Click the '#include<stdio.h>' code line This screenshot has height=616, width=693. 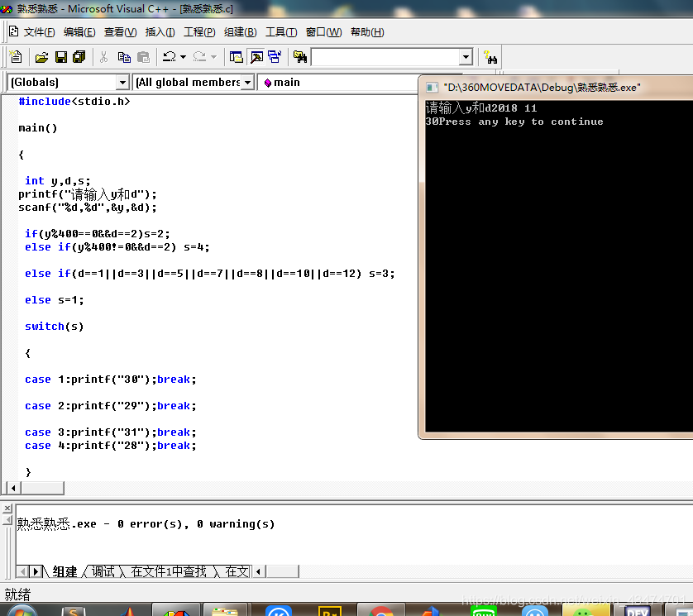coord(74,102)
